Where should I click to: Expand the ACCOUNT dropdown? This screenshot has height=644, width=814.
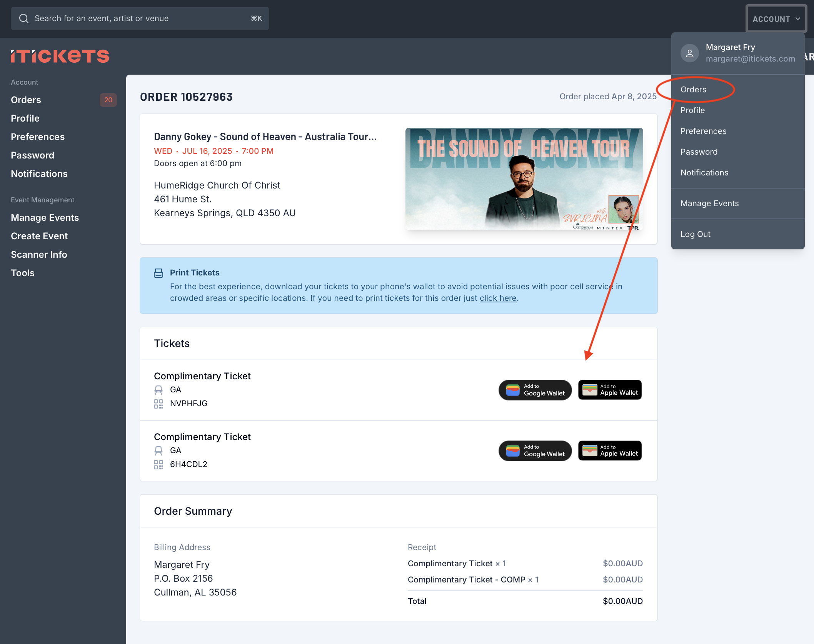pos(776,19)
